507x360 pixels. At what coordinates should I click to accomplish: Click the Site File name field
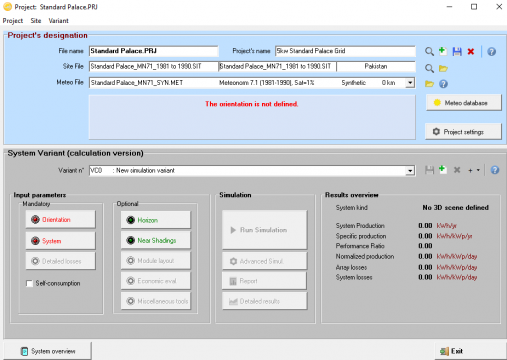(x=154, y=66)
